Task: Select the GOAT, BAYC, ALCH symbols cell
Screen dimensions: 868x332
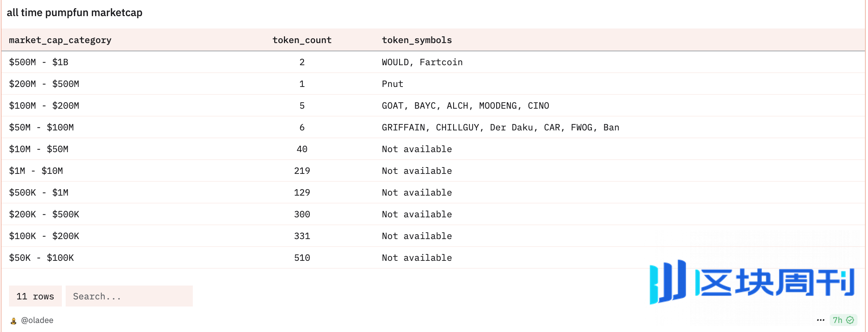Action: click(465, 106)
